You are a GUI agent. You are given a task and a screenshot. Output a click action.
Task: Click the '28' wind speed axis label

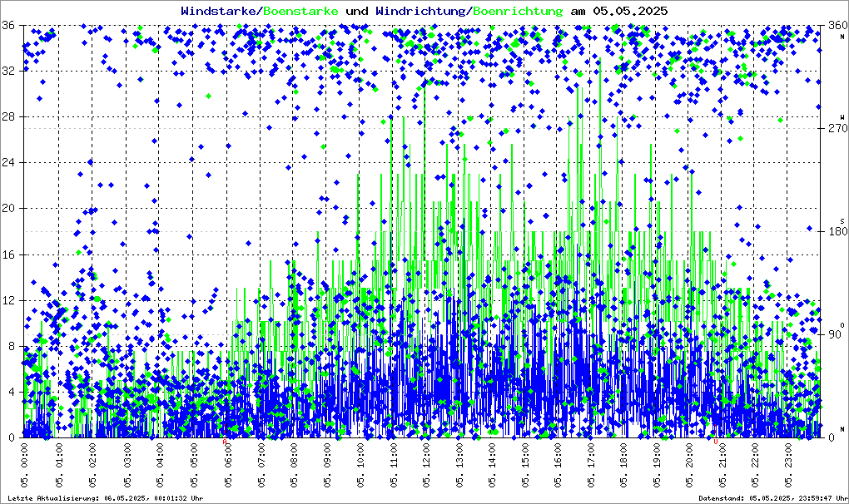point(8,116)
